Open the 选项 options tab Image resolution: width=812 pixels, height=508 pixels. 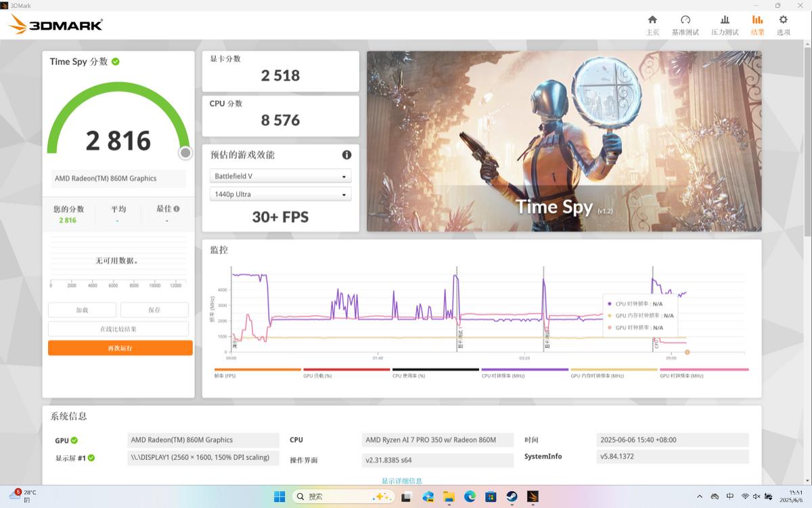[784, 25]
